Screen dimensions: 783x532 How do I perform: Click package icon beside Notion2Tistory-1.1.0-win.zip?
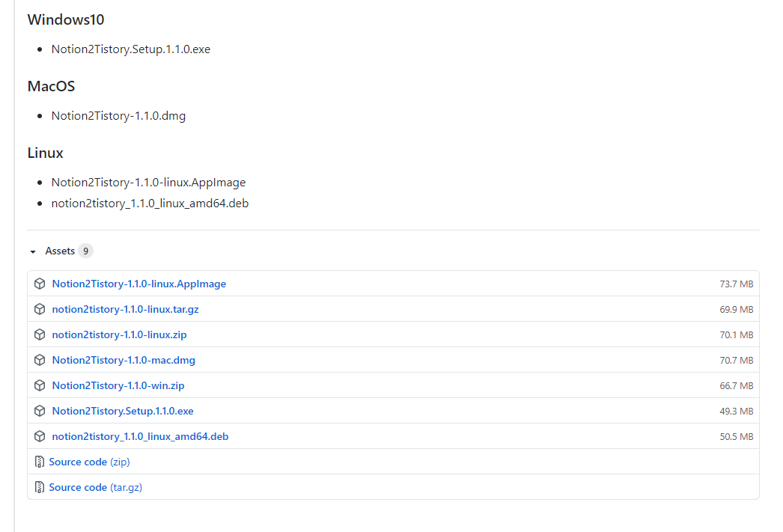tap(40, 386)
